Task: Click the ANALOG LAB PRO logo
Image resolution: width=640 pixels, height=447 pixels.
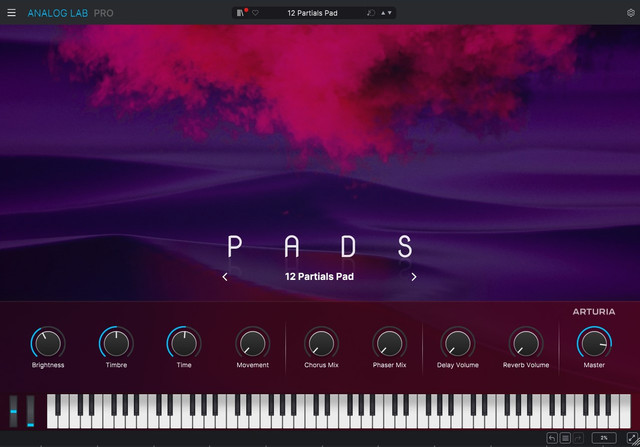Action: 71,13
